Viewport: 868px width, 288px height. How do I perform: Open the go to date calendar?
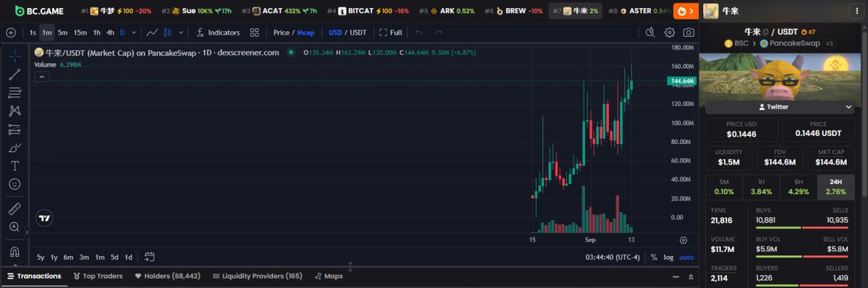click(150, 257)
